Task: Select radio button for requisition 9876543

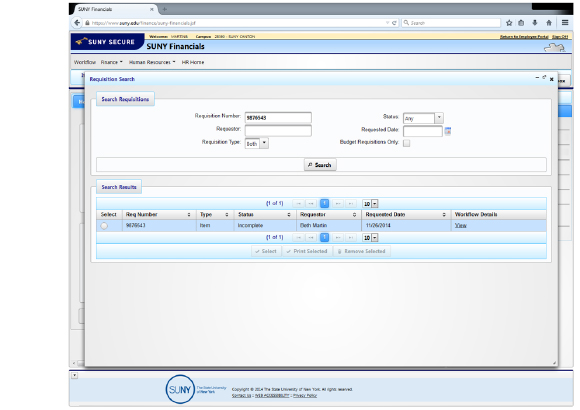Action: pyautogui.click(x=104, y=226)
